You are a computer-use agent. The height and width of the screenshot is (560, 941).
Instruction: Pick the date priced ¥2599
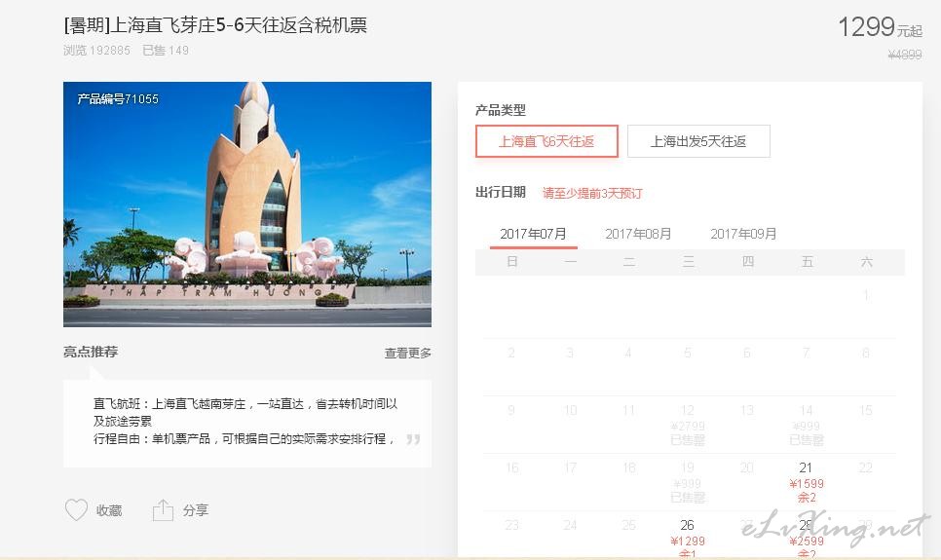pos(806,539)
